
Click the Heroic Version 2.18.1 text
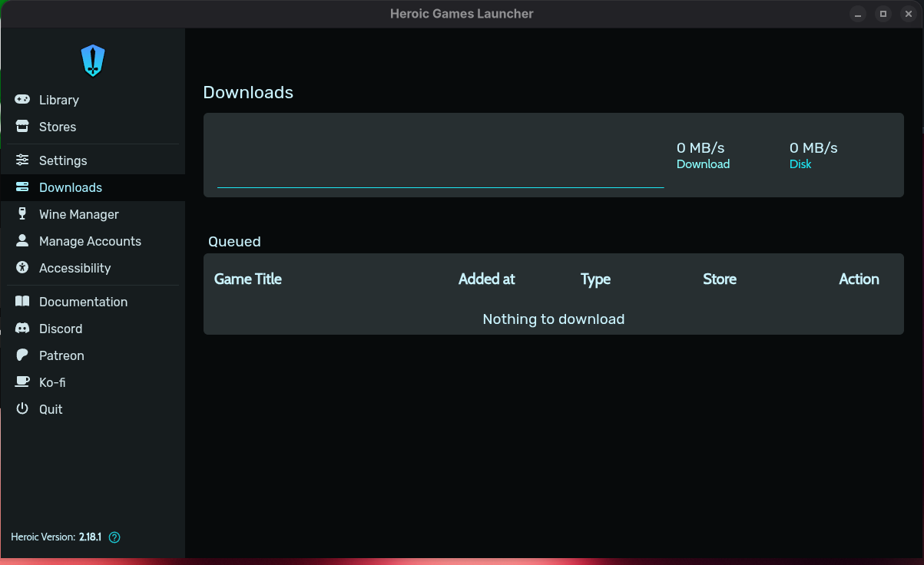56,537
